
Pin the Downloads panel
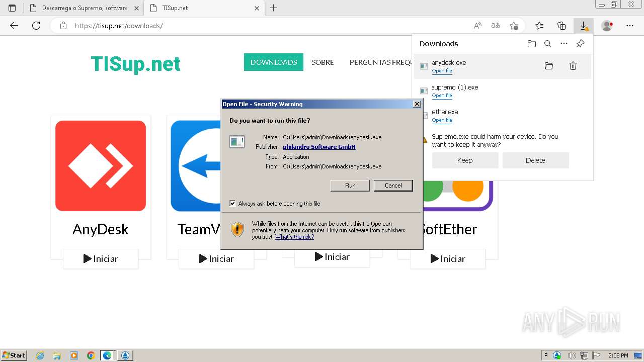point(580,44)
